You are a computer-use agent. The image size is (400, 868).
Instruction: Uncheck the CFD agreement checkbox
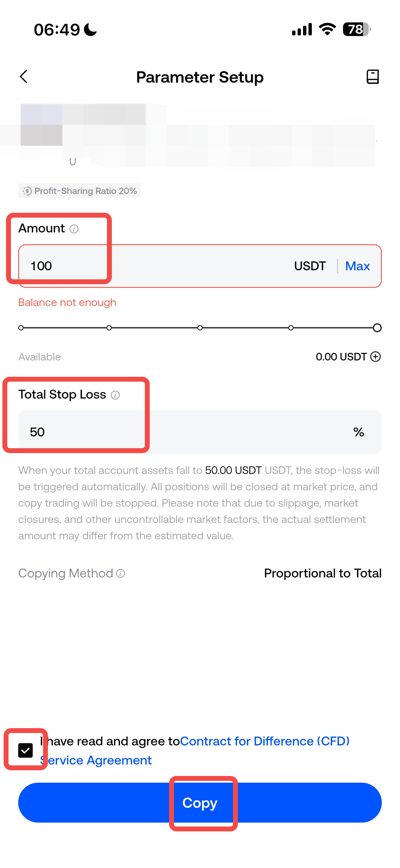click(26, 750)
